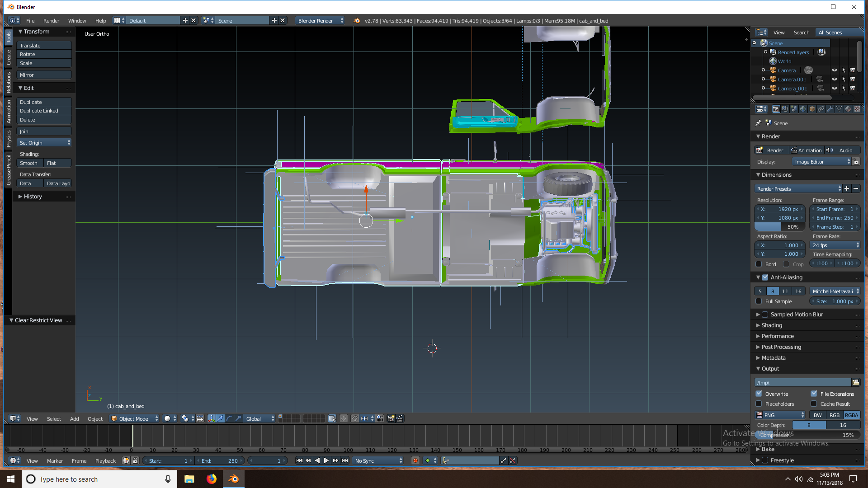The height and width of the screenshot is (488, 868).
Task: Open the Object Mode dropdown
Action: coord(134,418)
